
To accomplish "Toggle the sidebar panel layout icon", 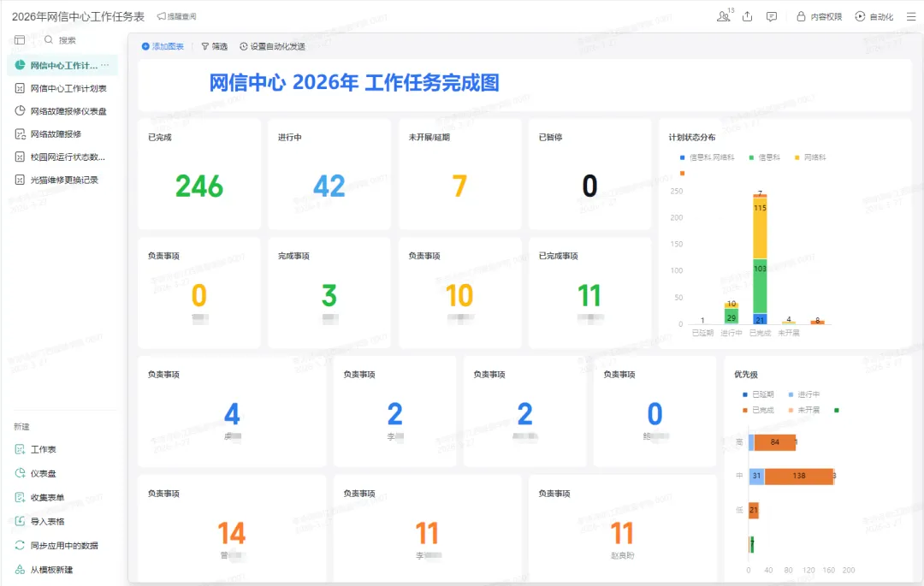I will (x=20, y=40).
